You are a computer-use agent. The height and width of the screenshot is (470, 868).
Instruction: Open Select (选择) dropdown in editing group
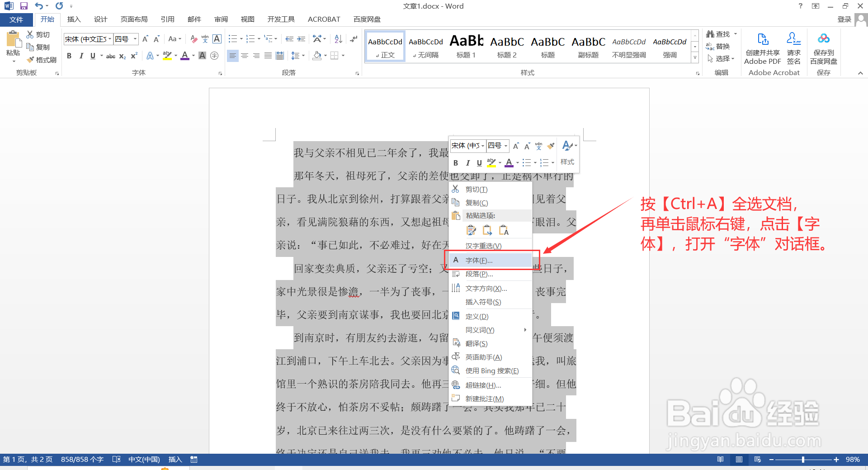(721, 58)
